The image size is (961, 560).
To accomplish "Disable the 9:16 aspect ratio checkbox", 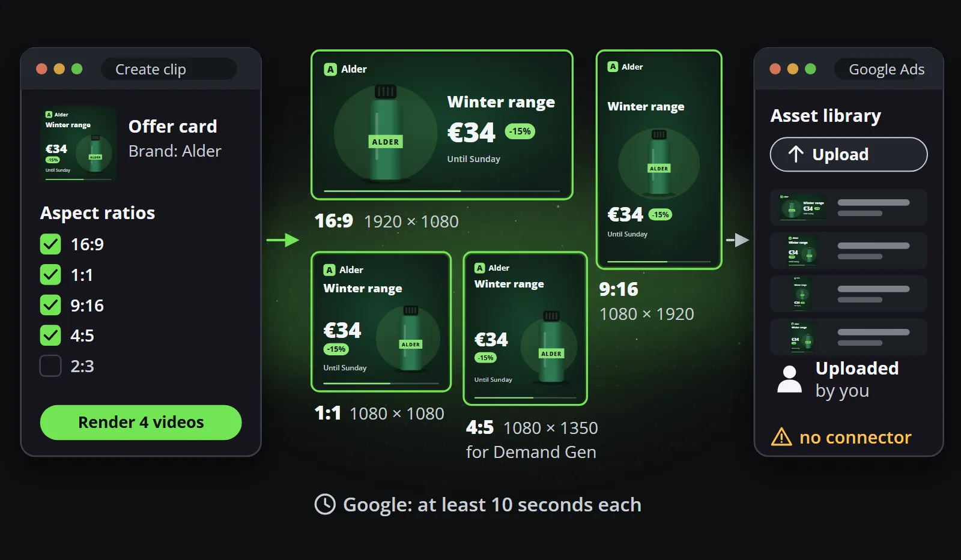I will [50, 305].
